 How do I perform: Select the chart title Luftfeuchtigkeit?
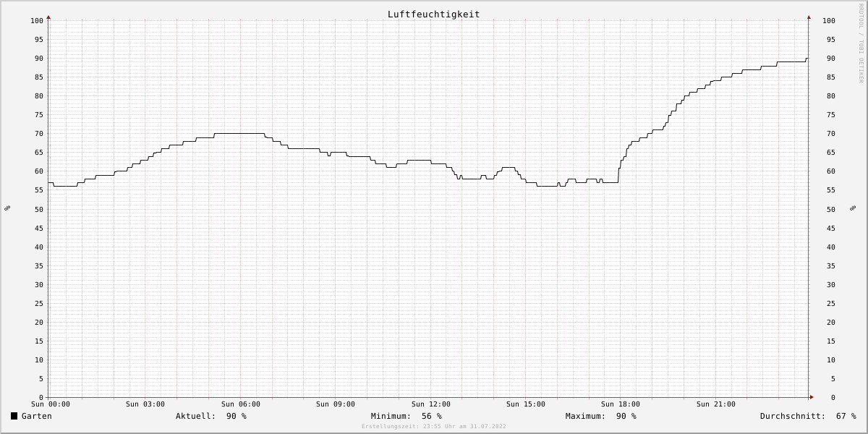433,14
